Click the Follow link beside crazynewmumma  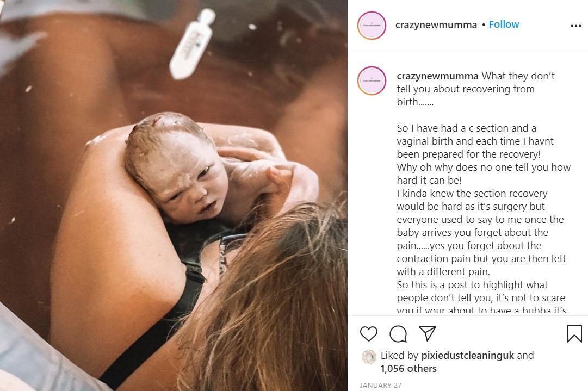[x=504, y=24]
